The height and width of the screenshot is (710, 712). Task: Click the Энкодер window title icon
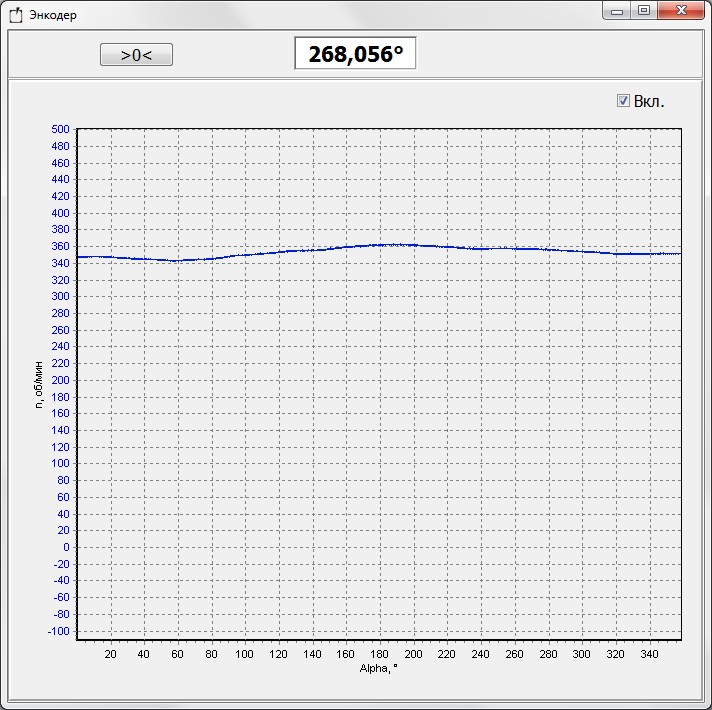point(16,15)
